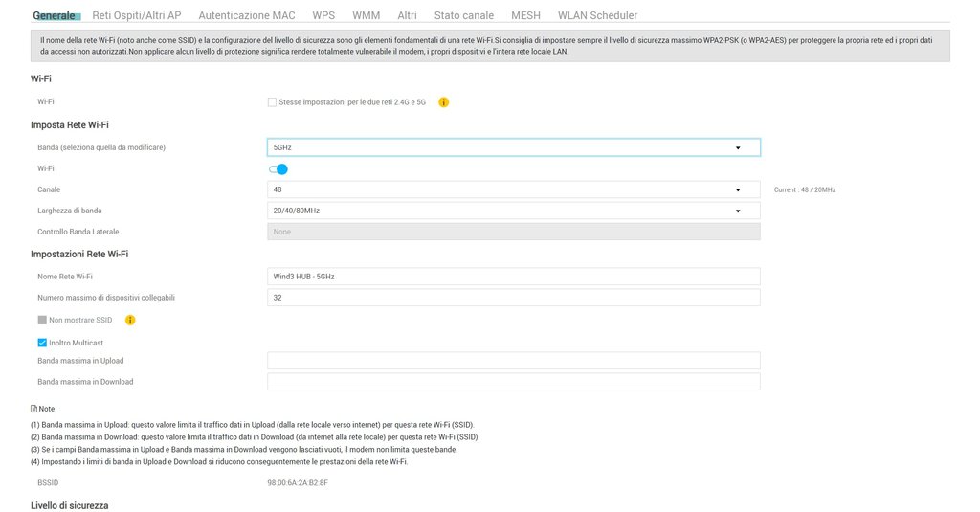980x512 pixels.
Task: Open the Autenticazione MAC tab
Action: [x=249, y=15]
